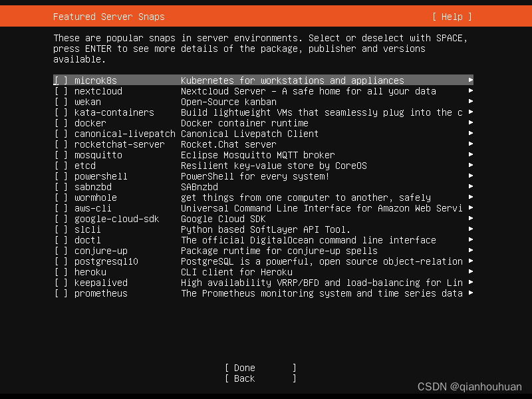This screenshot has height=399, width=532.
Task: Enable the etcd snap checkbox
Action: (x=61, y=166)
